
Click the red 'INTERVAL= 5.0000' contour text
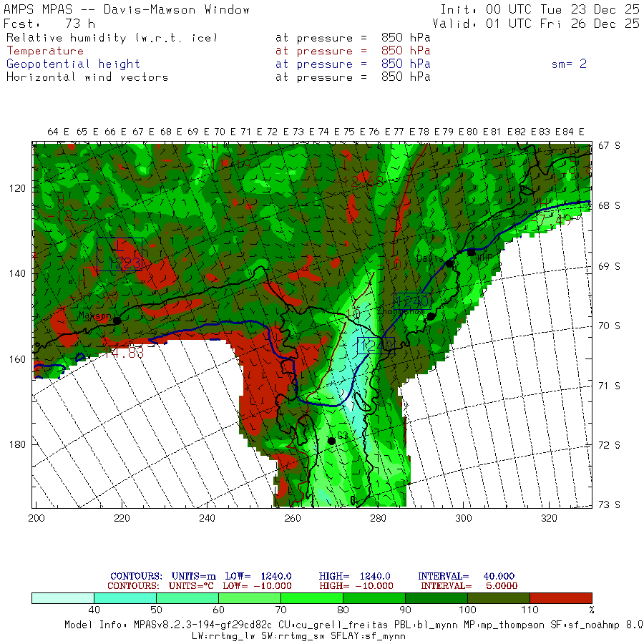(469, 585)
